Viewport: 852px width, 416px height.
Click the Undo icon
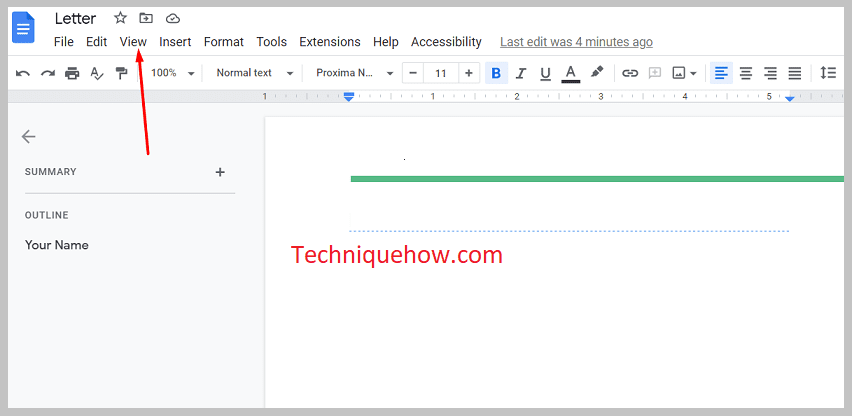coord(23,73)
